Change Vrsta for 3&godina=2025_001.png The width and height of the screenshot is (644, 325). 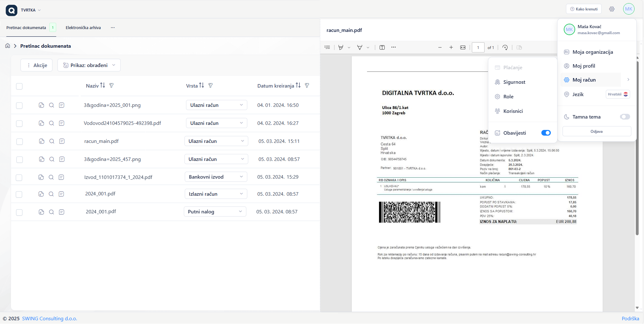217,105
